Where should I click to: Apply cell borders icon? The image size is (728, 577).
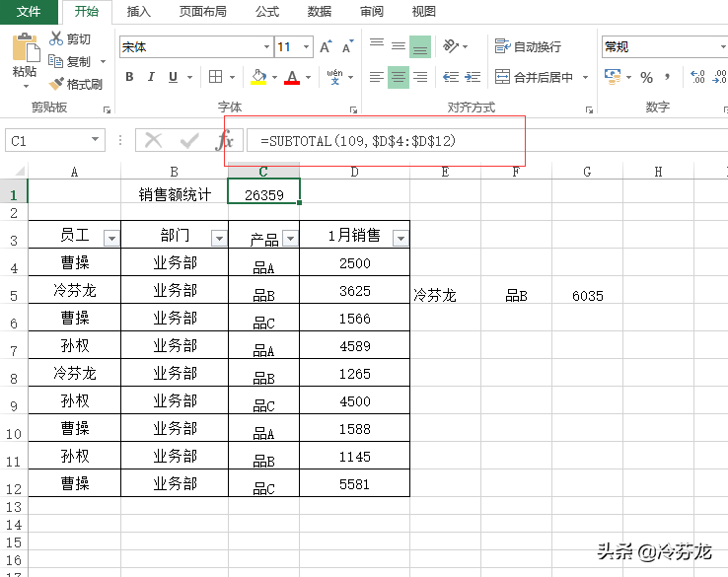215,77
